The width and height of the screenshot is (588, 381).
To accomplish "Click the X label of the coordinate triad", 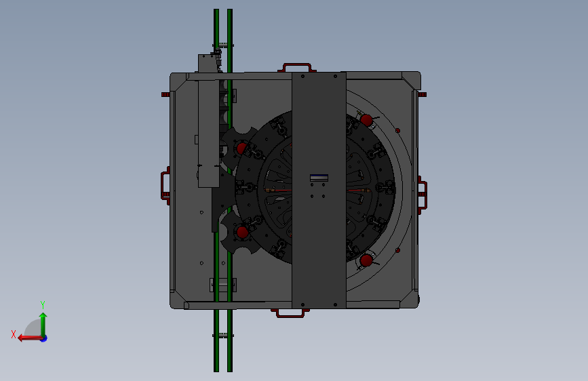I will 14,334.
